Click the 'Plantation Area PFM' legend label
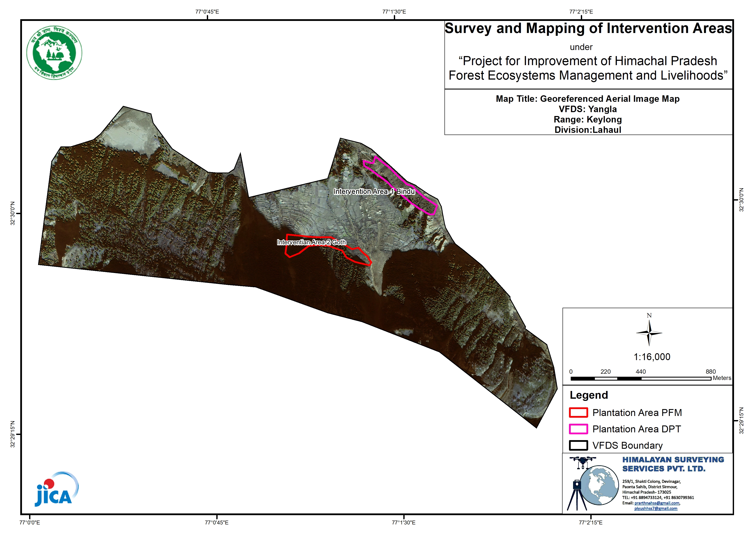The width and height of the screenshot is (756, 535). (x=637, y=412)
